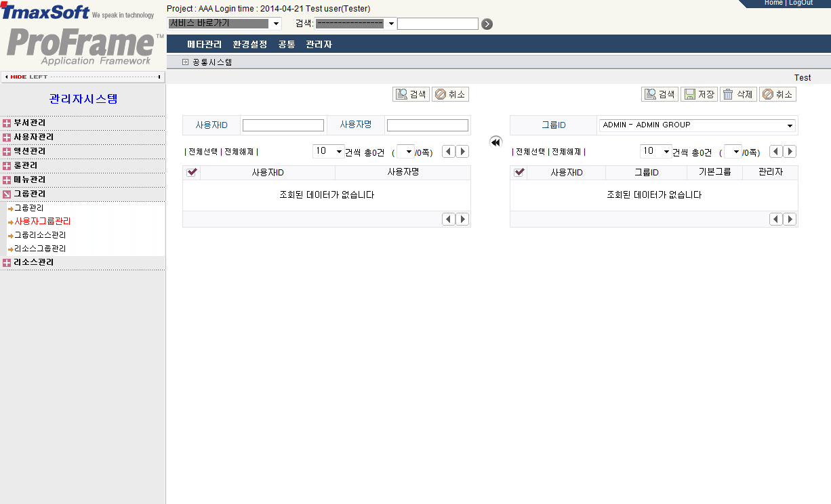This screenshot has height=504, width=831.
Task: Check the select-all checkbox in the right grid header
Action: (519, 172)
